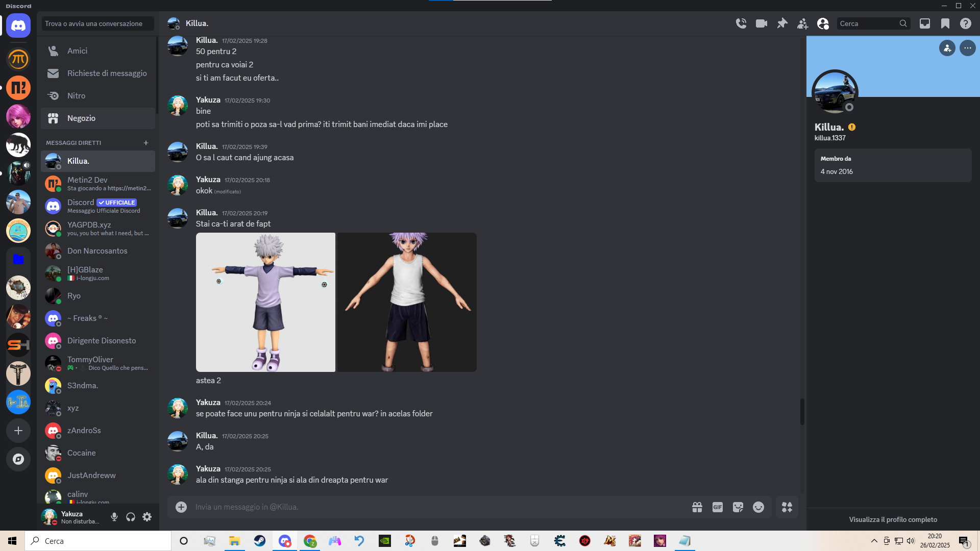The height and width of the screenshot is (551, 980).
Task: Toggle headphone deafen
Action: [x=131, y=517]
